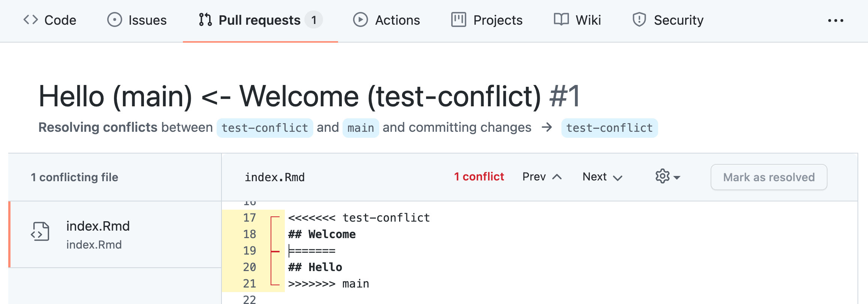Click the Actions play icon
Image resolution: width=868 pixels, height=304 pixels.
pyautogui.click(x=360, y=20)
